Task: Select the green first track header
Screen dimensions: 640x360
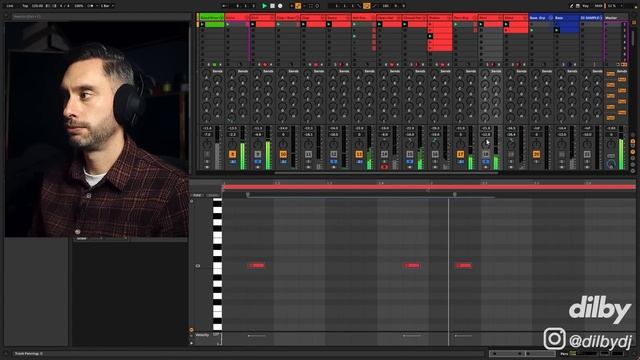Action: point(211,18)
